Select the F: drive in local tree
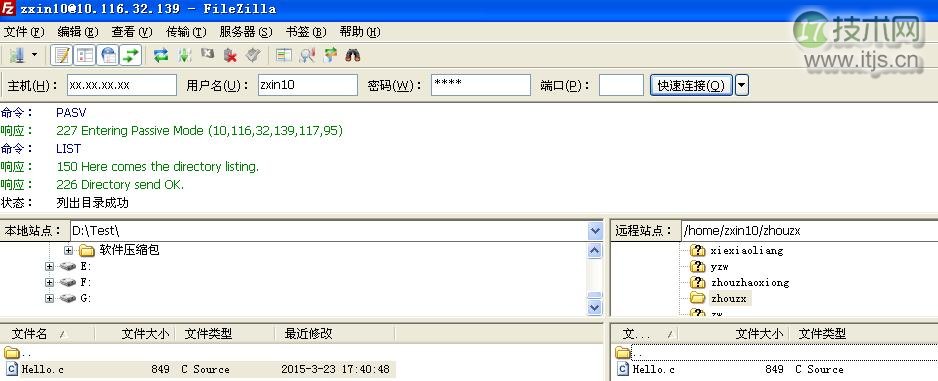Viewport: 938px width, 381px height. pos(86,282)
